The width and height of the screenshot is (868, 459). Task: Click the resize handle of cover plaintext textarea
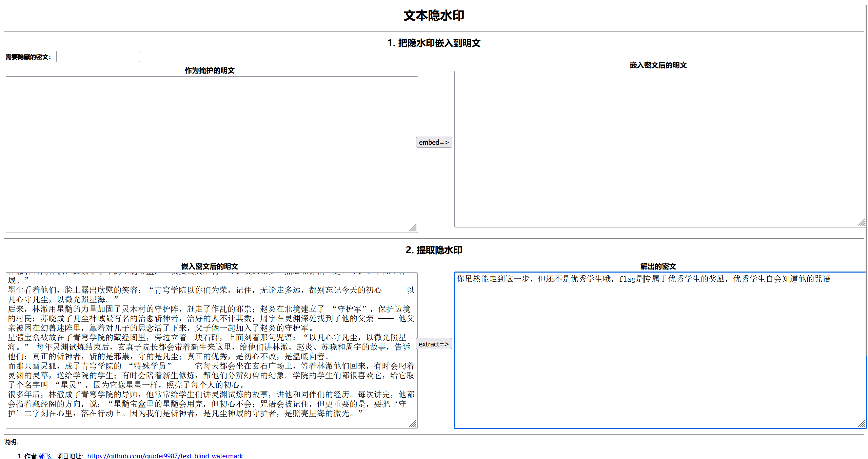point(413,228)
